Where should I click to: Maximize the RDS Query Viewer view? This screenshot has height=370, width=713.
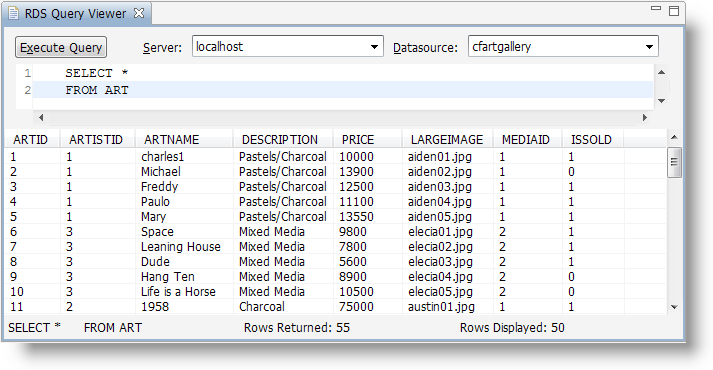pyautogui.click(x=674, y=11)
